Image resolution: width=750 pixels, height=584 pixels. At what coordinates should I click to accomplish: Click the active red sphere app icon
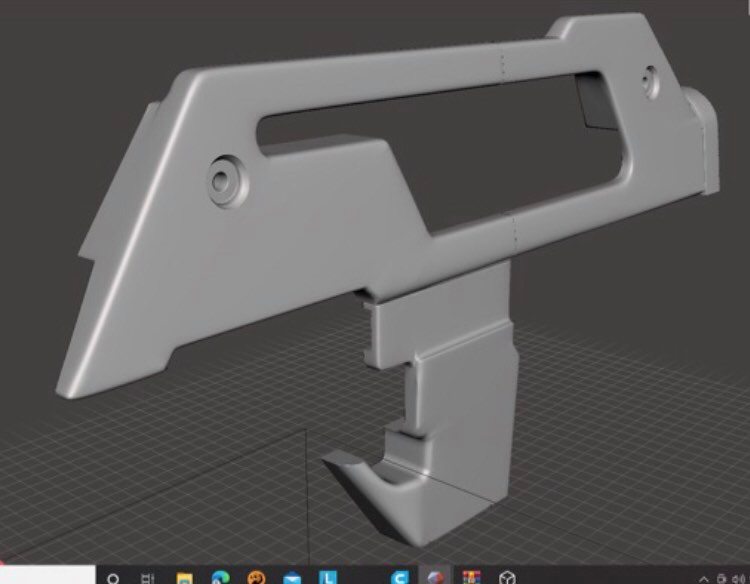[435, 576]
